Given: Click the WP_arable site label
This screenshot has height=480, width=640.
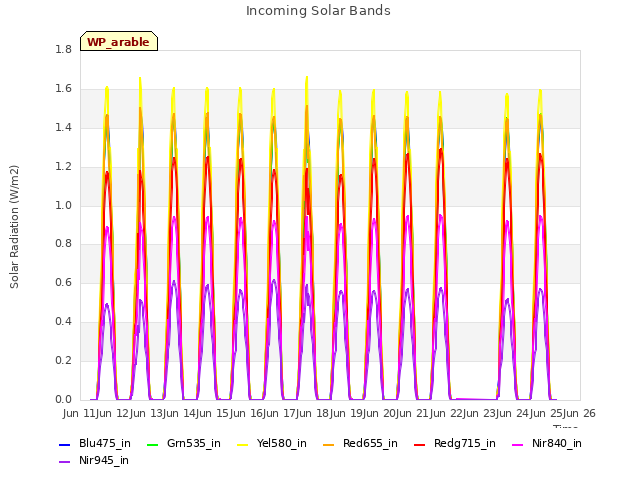Looking at the screenshot, I should coord(119,41).
